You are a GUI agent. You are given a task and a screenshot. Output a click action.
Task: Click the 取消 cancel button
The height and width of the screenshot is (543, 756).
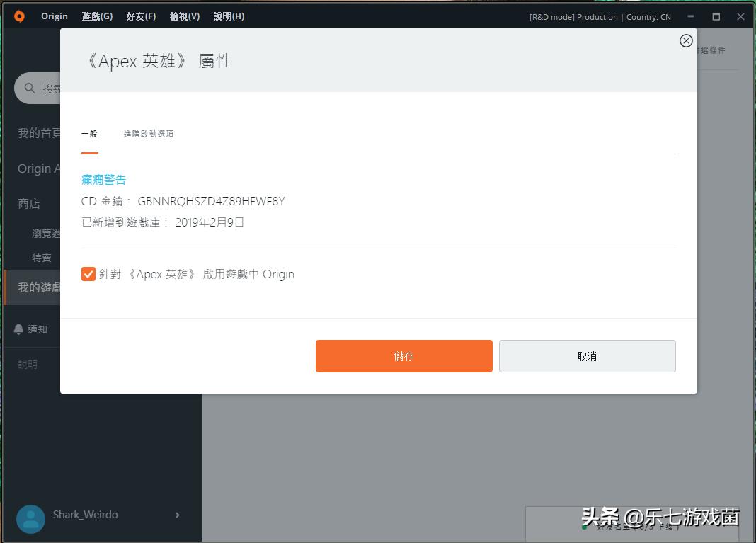click(x=587, y=356)
